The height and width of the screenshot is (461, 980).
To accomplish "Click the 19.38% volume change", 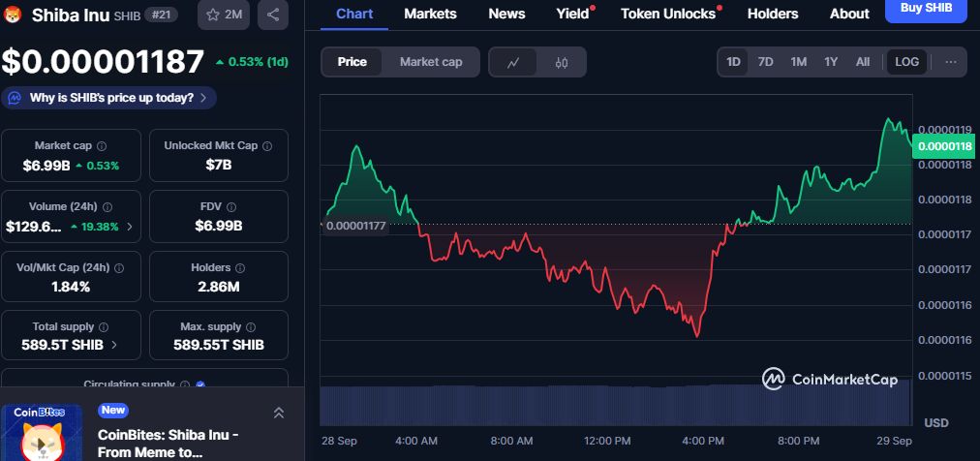I will (x=94, y=227).
